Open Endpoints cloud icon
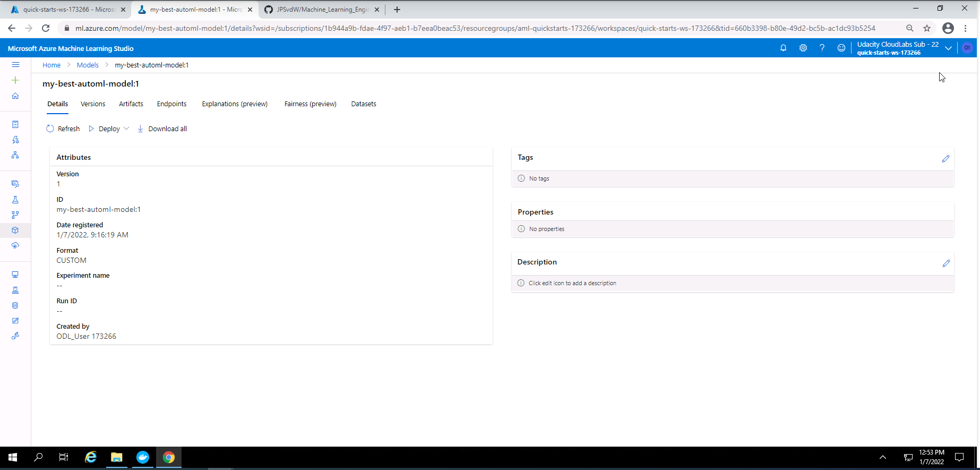This screenshot has height=470, width=980. 15,245
